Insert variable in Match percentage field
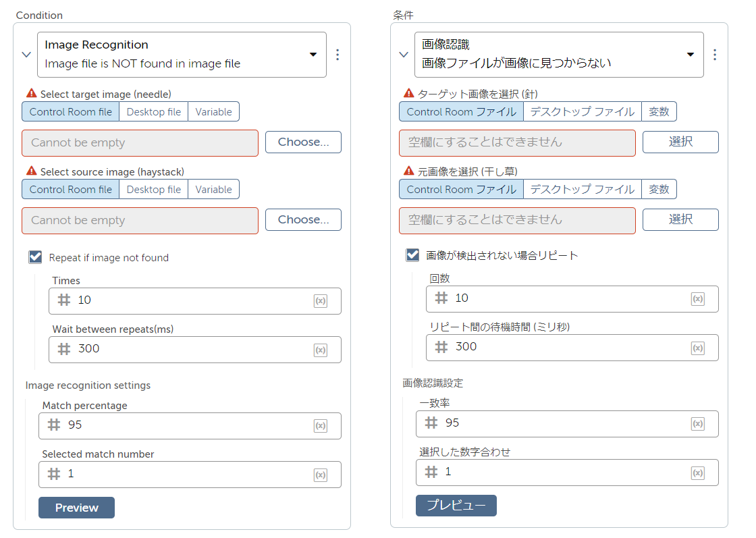 click(321, 426)
